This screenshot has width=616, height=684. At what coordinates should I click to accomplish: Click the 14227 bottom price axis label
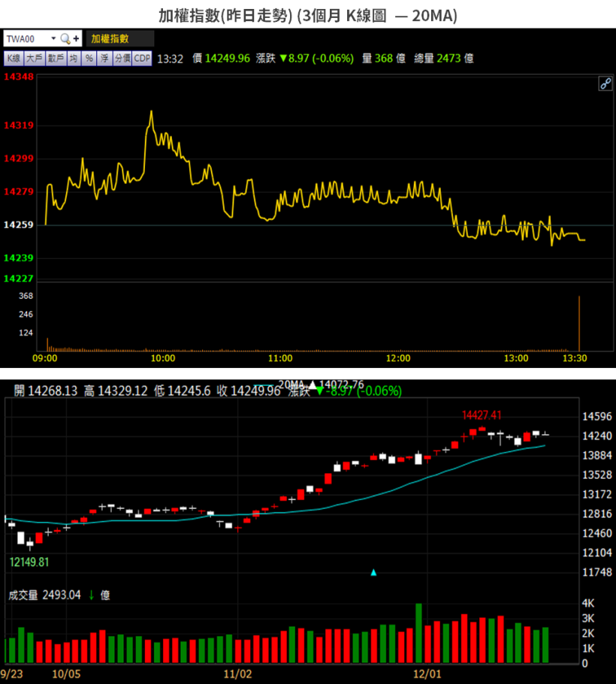(x=18, y=279)
